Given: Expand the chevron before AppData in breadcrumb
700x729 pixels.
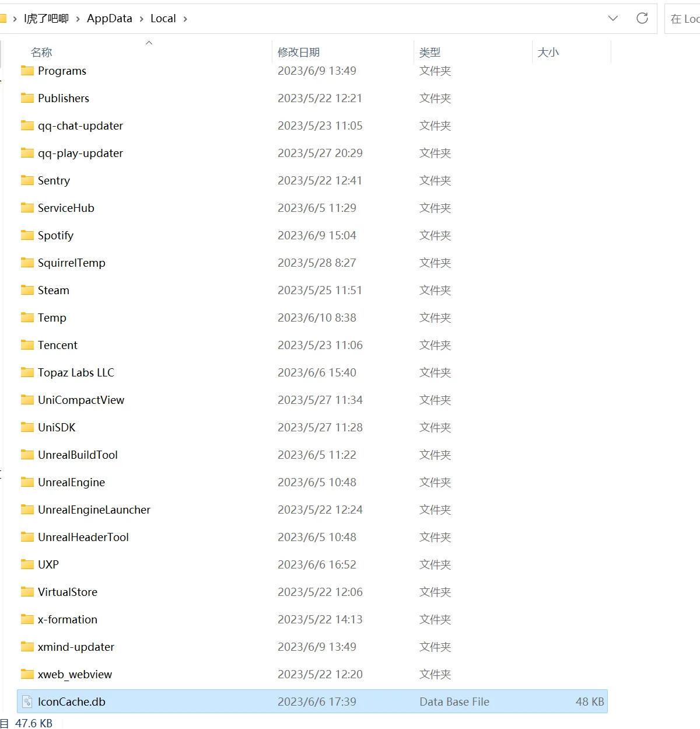Looking at the screenshot, I should coord(78,19).
